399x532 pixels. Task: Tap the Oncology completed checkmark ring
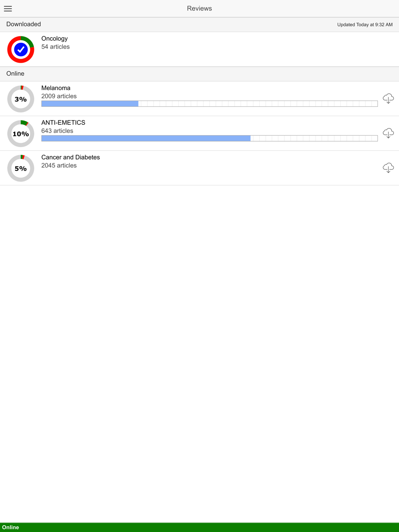click(x=21, y=49)
